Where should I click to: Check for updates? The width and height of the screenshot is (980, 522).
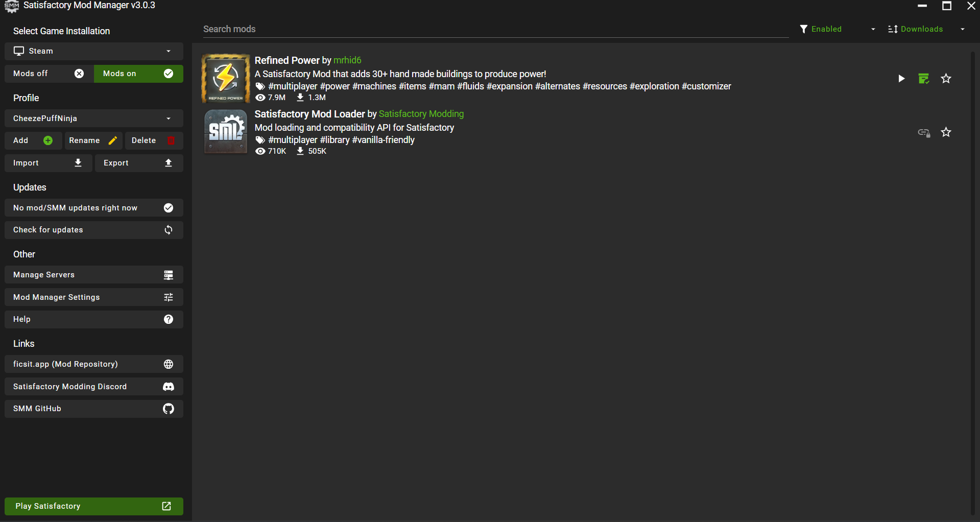click(x=94, y=230)
